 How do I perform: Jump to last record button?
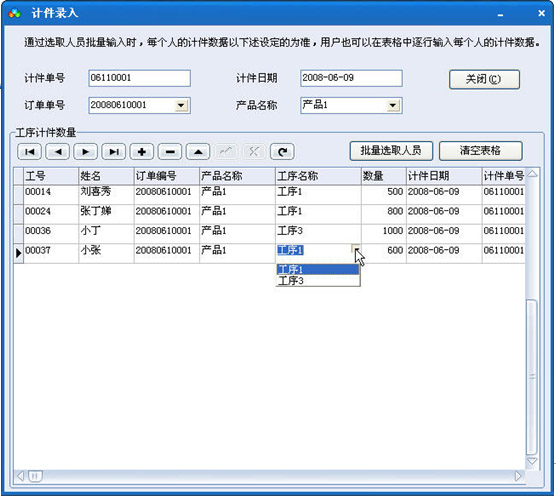point(113,152)
